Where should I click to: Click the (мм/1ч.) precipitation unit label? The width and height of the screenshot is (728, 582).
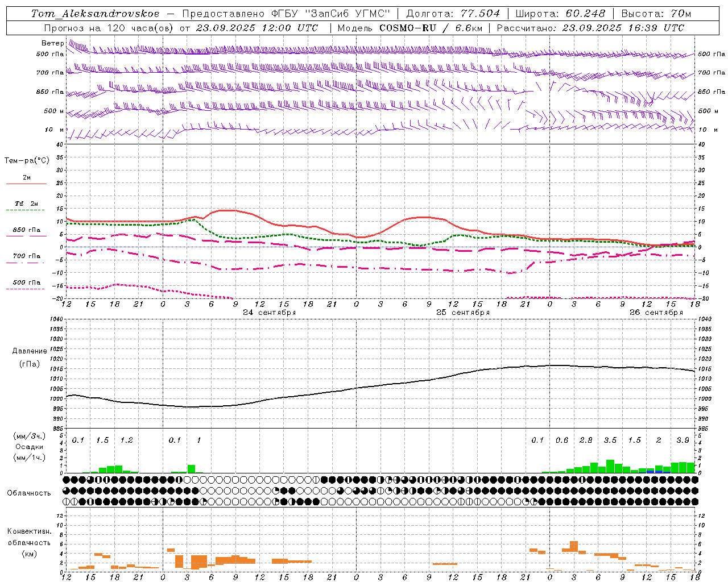(x=30, y=458)
